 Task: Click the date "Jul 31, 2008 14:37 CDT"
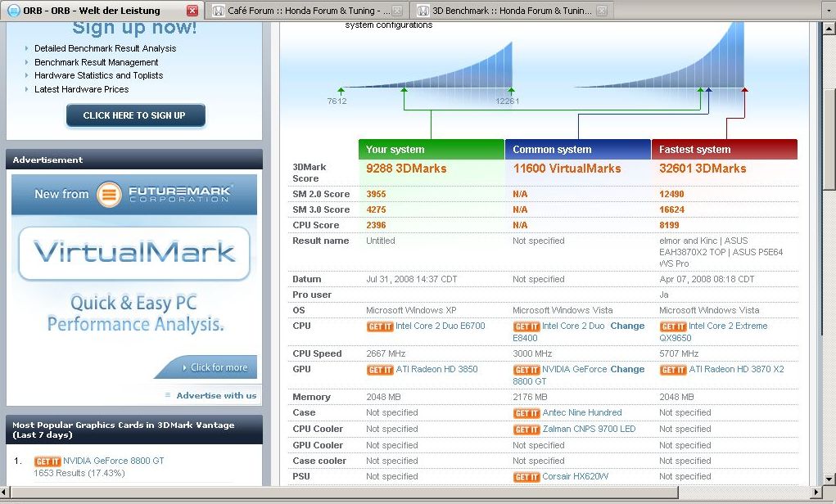pos(412,279)
